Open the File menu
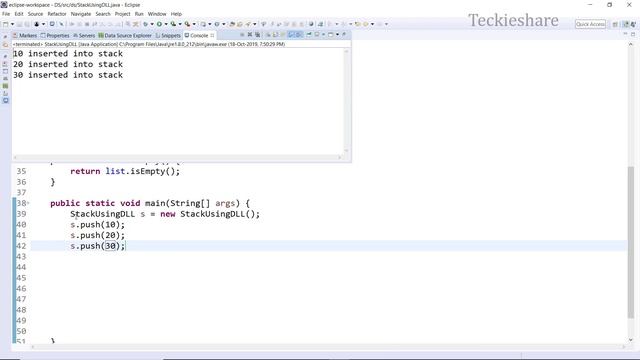Viewport: 640px width, 360px height. click(x=6, y=14)
